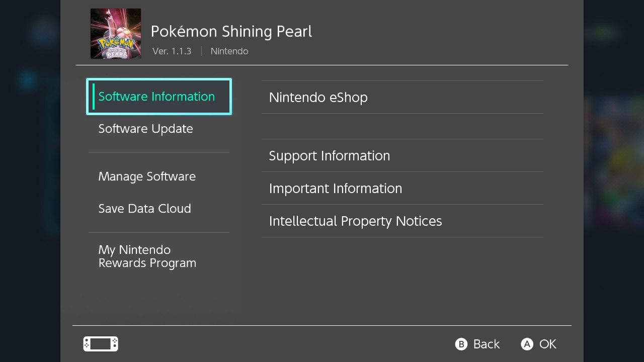Click the Pokémon Shining Pearl title text
The image size is (644, 362).
click(x=231, y=31)
